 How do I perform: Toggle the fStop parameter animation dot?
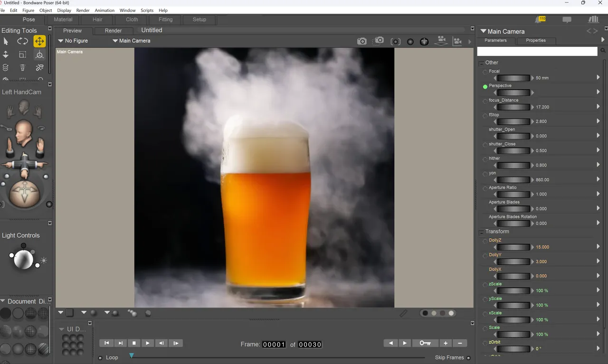click(x=485, y=116)
